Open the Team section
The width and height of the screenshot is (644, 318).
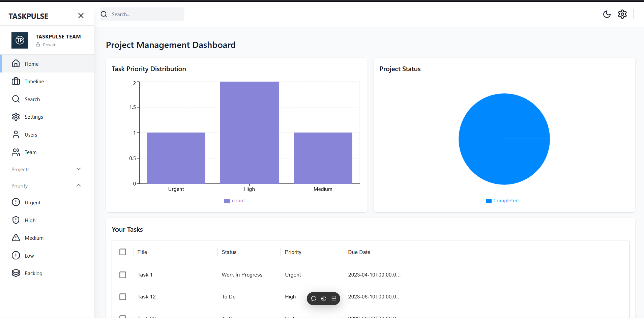[x=30, y=152]
